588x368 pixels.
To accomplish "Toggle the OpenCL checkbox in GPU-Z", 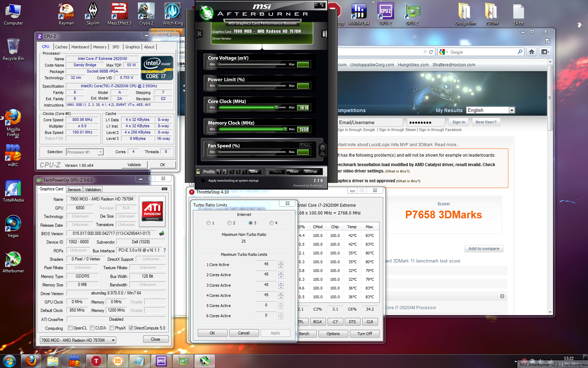I will point(70,328).
